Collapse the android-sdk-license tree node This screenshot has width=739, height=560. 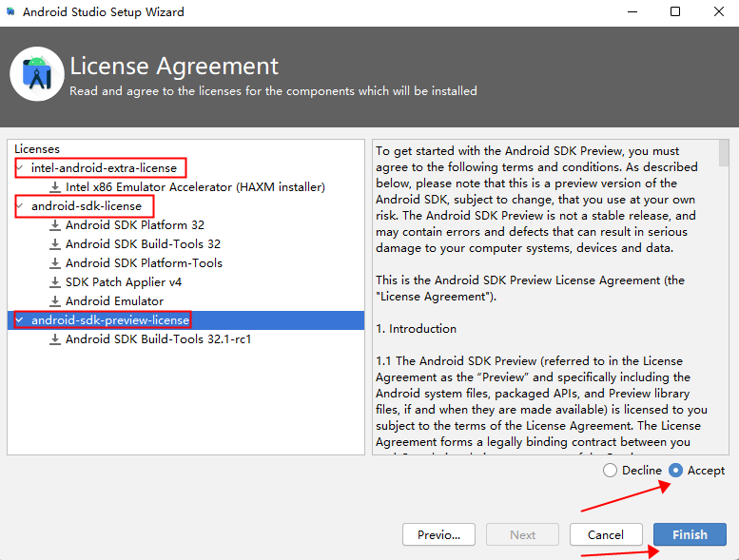pyautogui.click(x=21, y=206)
